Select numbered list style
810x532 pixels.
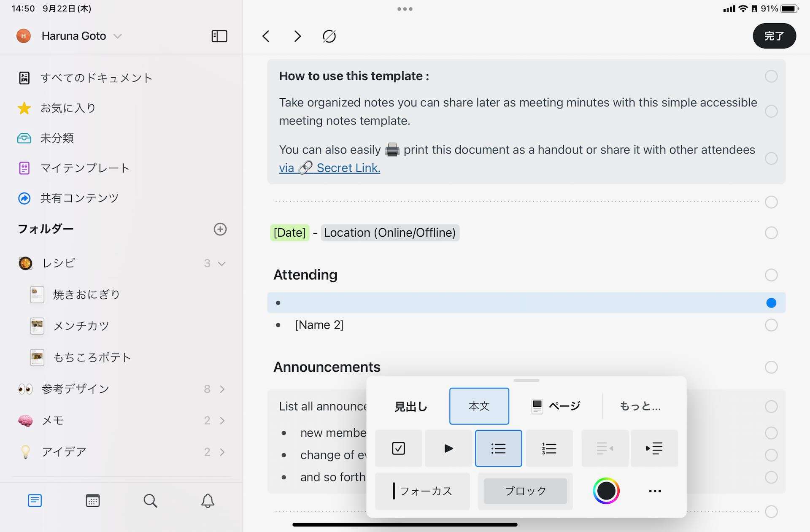[549, 448]
